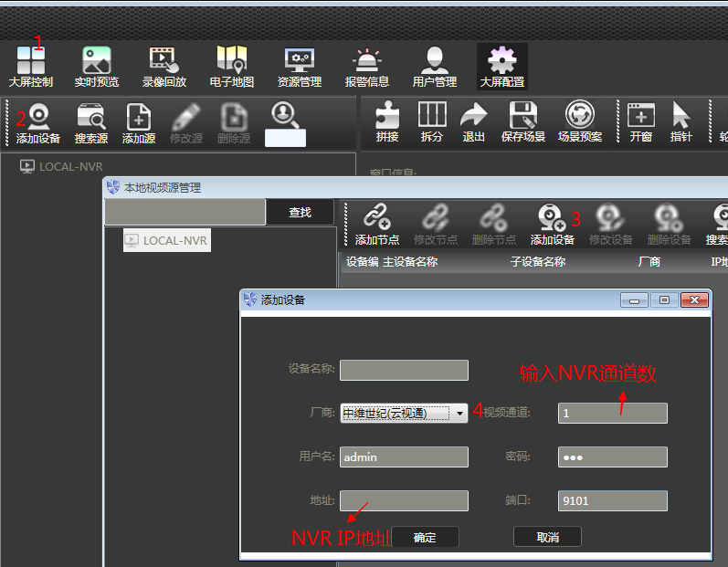The image size is (728, 567).
Task: Open the 资源管理 module tab
Action: pos(300,67)
